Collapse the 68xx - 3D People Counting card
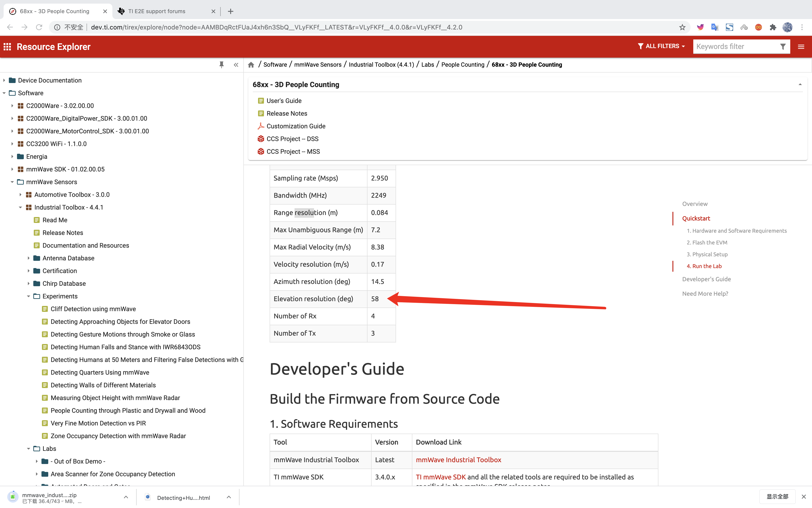Screen dimensions: 812x508 click(x=800, y=85)
